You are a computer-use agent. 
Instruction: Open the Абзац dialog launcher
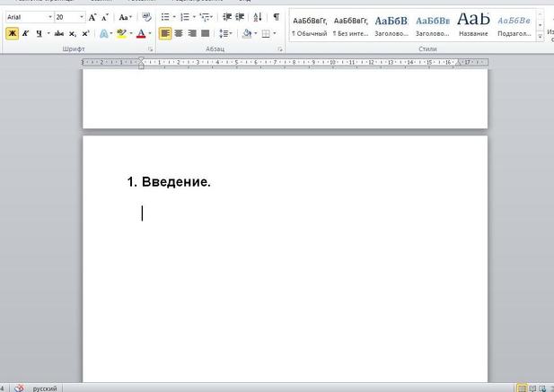280,49
